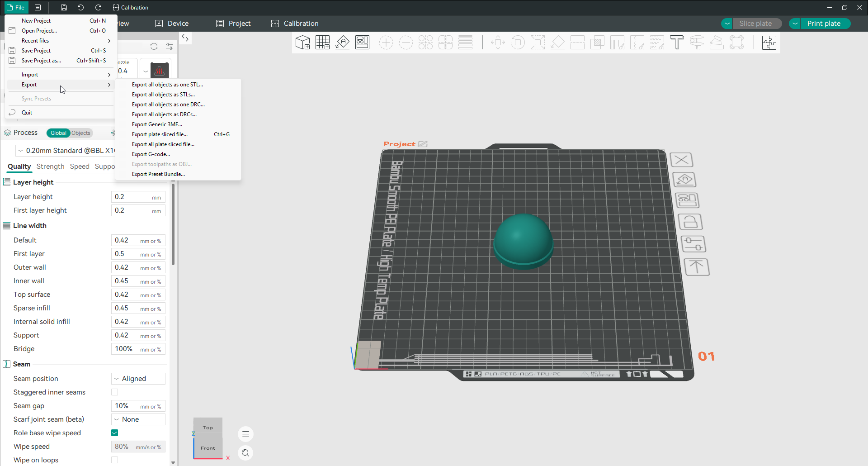868x466 pixels.
Task: Enable Wipe on loops checkbox
Action: pos(115,460)
